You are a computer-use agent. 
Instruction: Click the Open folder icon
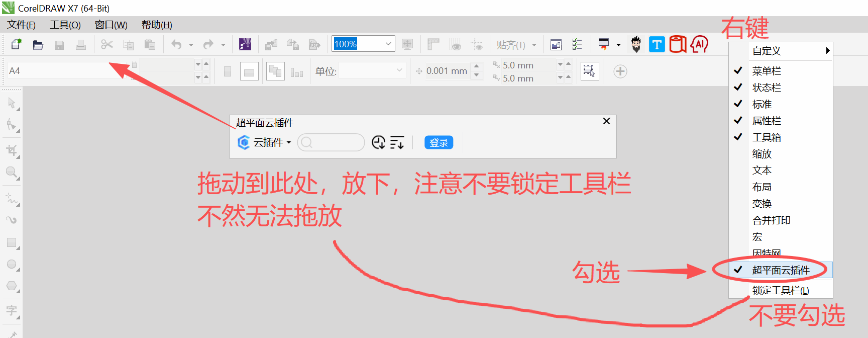pos(38,45)
